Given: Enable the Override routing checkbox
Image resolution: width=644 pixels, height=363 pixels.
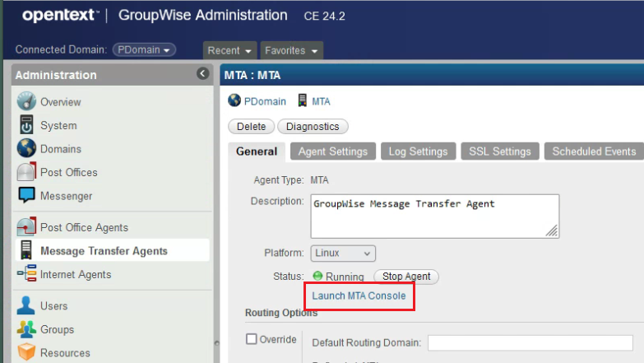Looking at the screenshot, I should 252,339.
